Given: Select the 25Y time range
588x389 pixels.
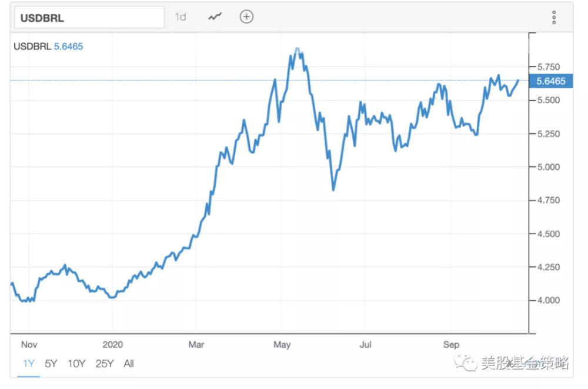Looking at the screenshot, I should [x=104, y=364].
